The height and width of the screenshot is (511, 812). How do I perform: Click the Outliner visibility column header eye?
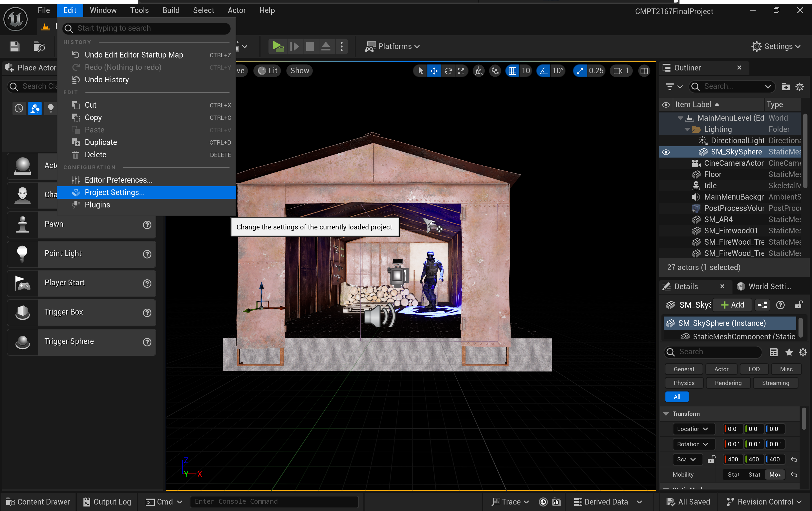click(x=666, y=105)
